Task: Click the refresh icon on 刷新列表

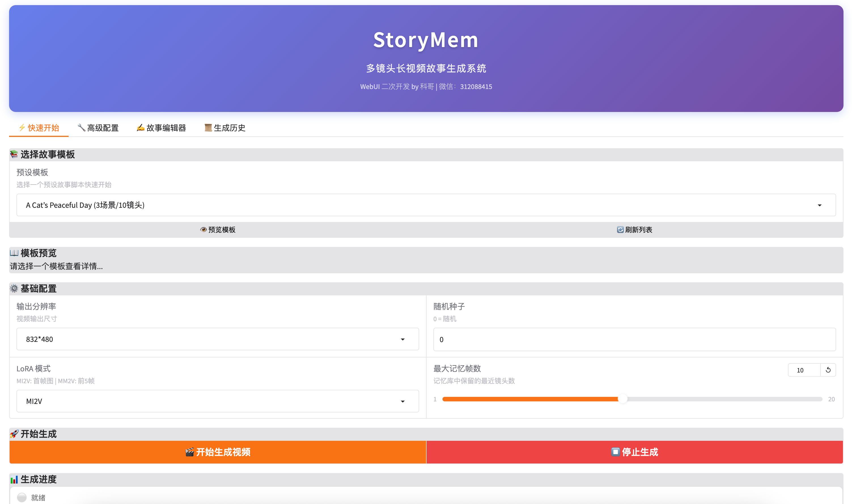Action: tap(620, 230)
